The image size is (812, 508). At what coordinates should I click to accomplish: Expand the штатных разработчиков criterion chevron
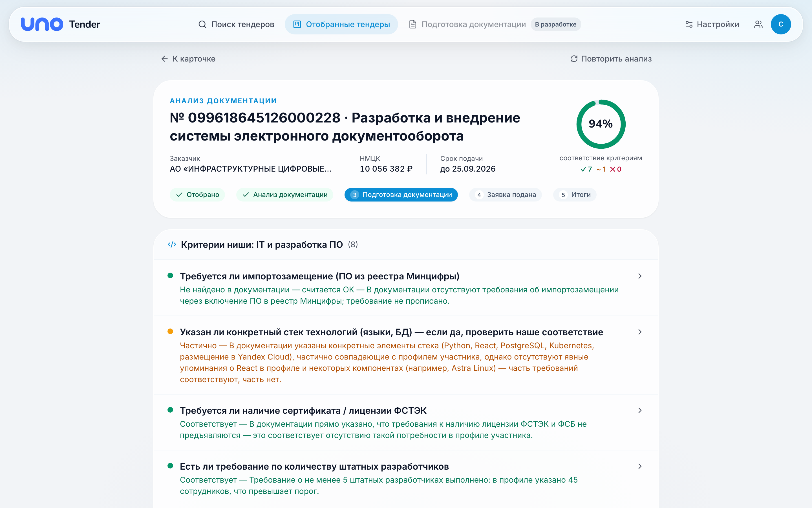tap(640, 466)
